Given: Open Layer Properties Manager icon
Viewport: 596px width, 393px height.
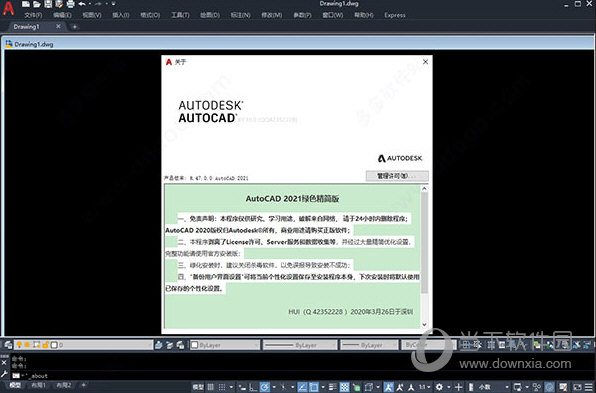Looking at the screenshot, I should click(8, 345).
